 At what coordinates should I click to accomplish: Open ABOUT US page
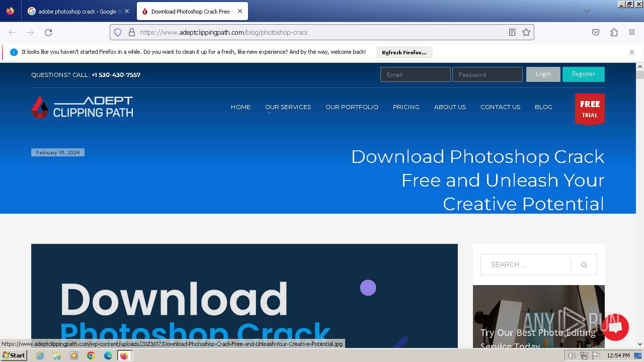[x=450, y=107]
